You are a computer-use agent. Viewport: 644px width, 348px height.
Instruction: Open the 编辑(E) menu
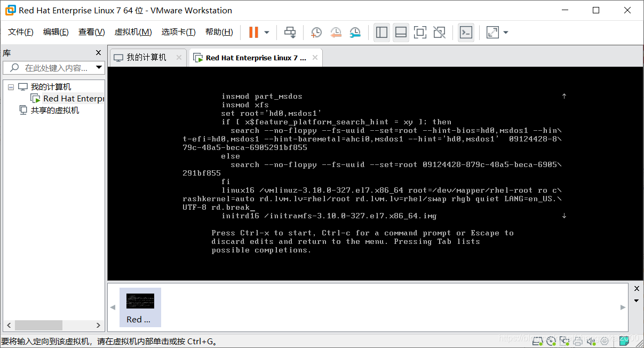(x=56, y=32)
